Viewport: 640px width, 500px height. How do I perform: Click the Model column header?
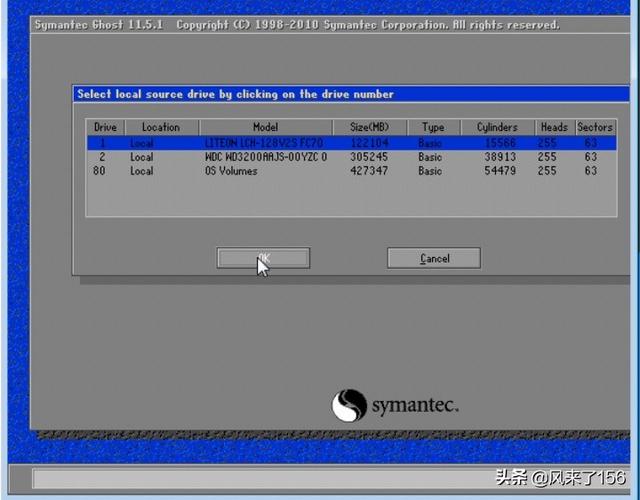266,127
